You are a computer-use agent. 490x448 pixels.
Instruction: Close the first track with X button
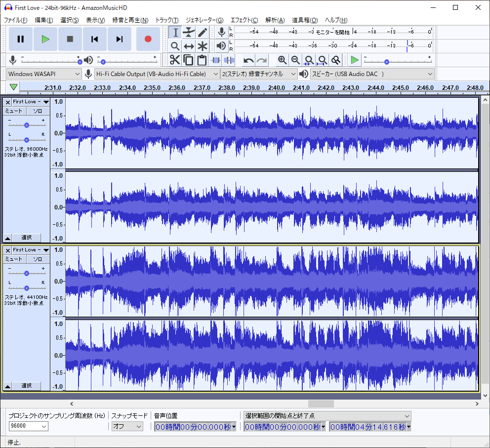pos(7,102)
